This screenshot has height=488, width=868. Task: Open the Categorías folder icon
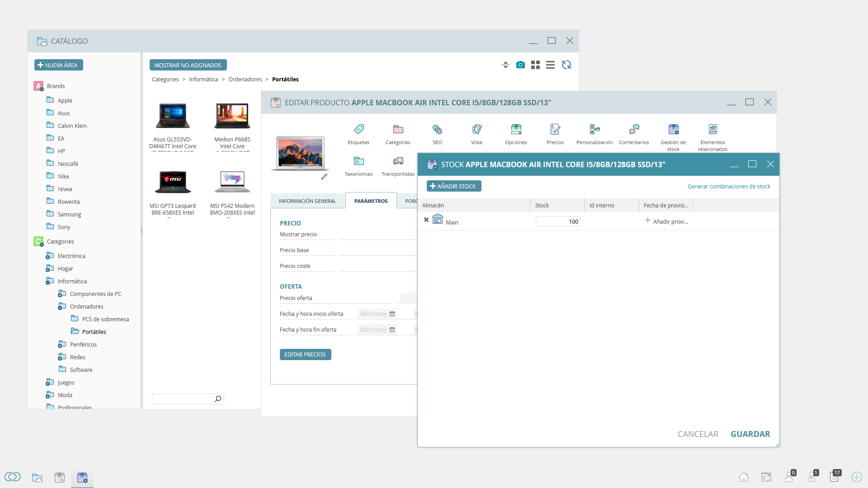398,129
